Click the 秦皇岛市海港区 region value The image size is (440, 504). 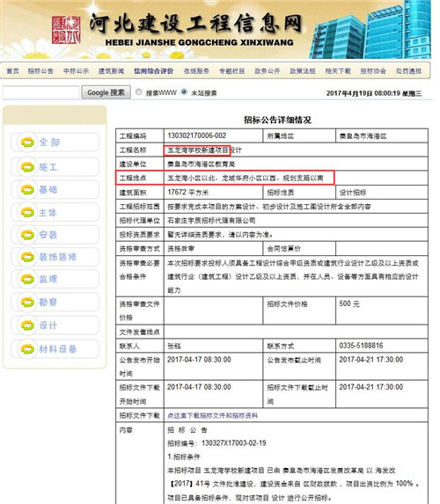coord(363,136)
